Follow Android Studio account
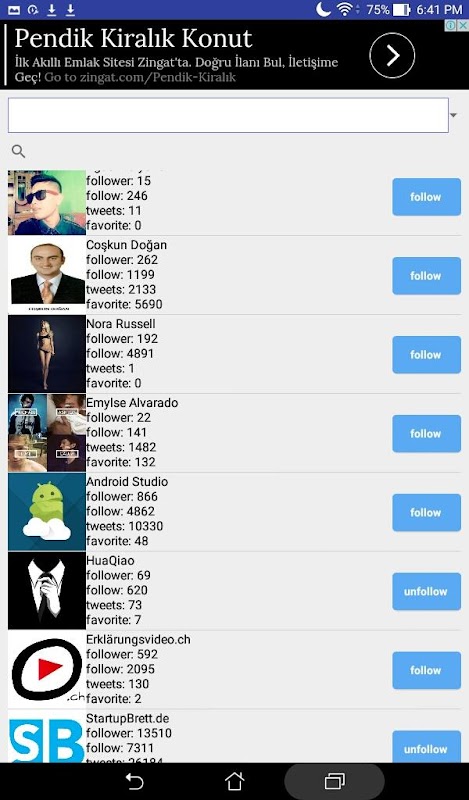 [426, 513]
